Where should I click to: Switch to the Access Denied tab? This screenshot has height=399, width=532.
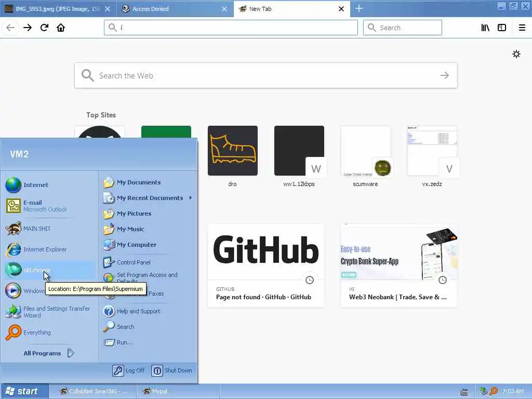175,9
